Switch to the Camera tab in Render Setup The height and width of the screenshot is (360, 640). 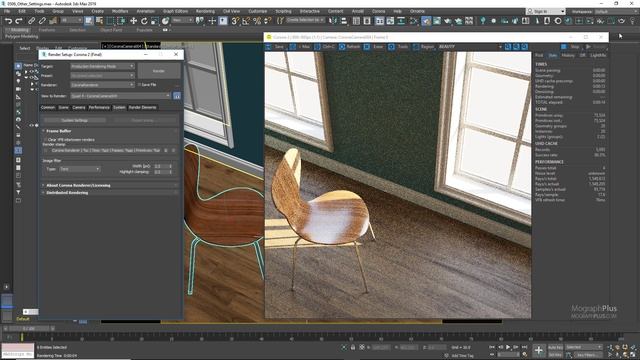(79, 107)
